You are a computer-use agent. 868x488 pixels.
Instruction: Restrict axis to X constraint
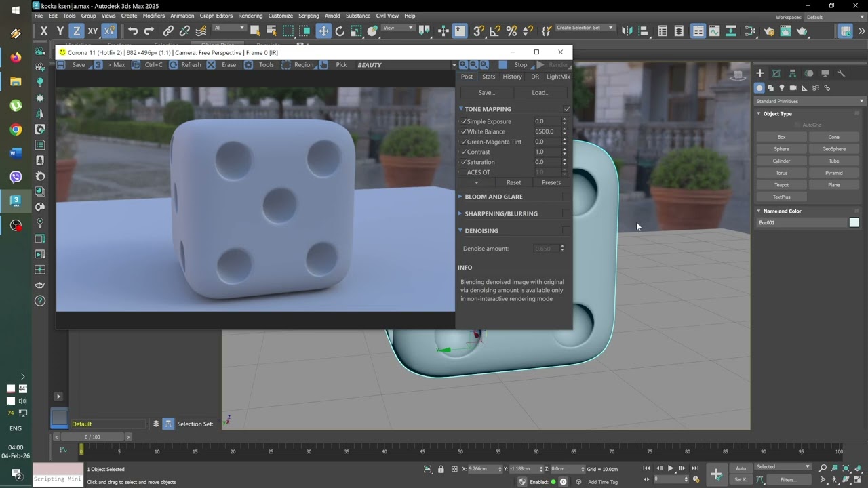[x=43, y=30]
